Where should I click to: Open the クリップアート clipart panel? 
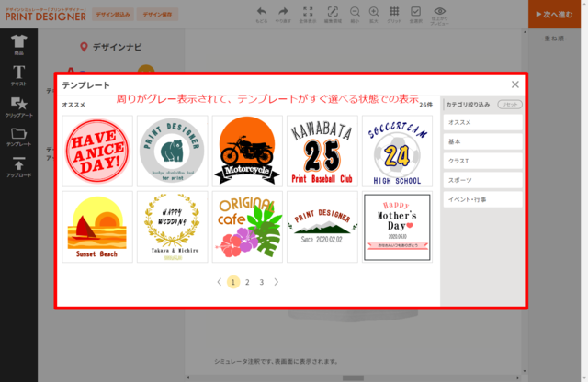tap(18, 107)
